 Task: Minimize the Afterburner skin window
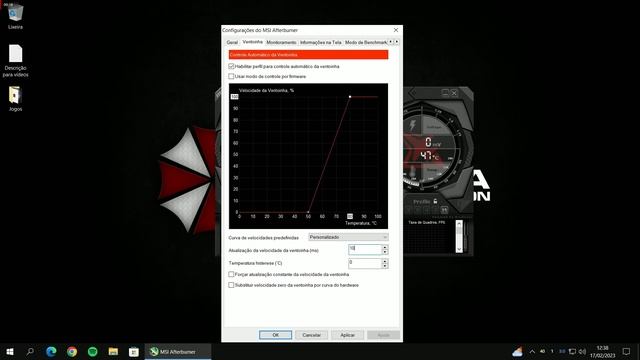tap(445, 93)
